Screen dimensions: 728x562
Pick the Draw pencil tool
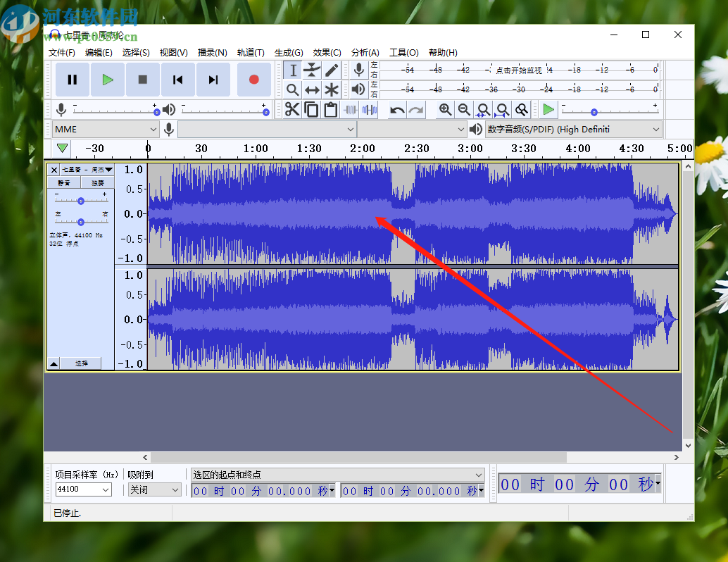(332, 70)
